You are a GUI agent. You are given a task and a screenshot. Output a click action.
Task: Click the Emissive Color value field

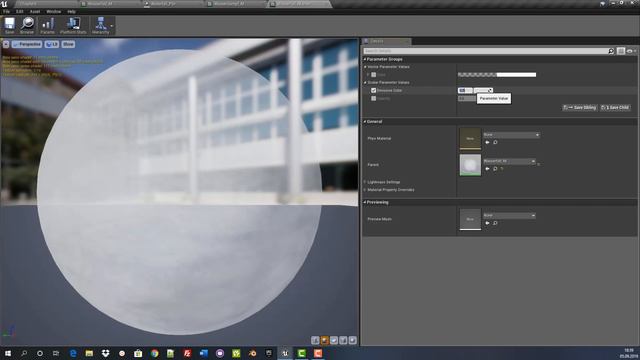tap(465, 90)
